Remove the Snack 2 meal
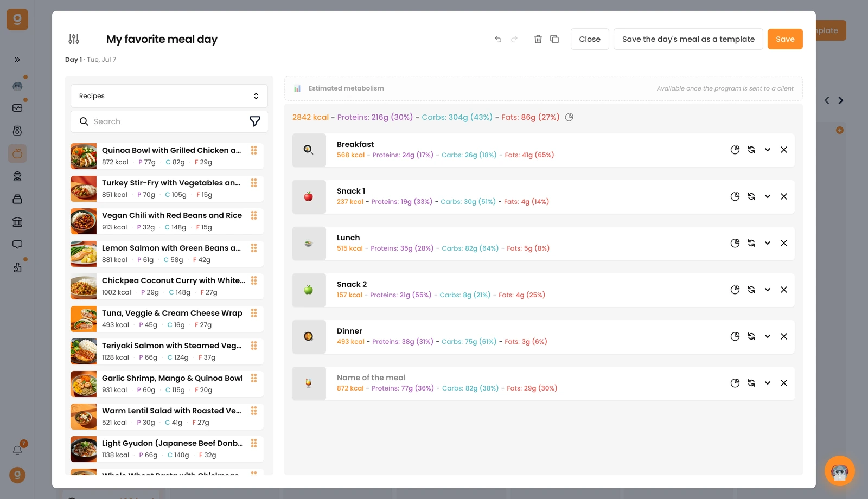The width and height of the screenshot is (868, 499). click(784, 290)
